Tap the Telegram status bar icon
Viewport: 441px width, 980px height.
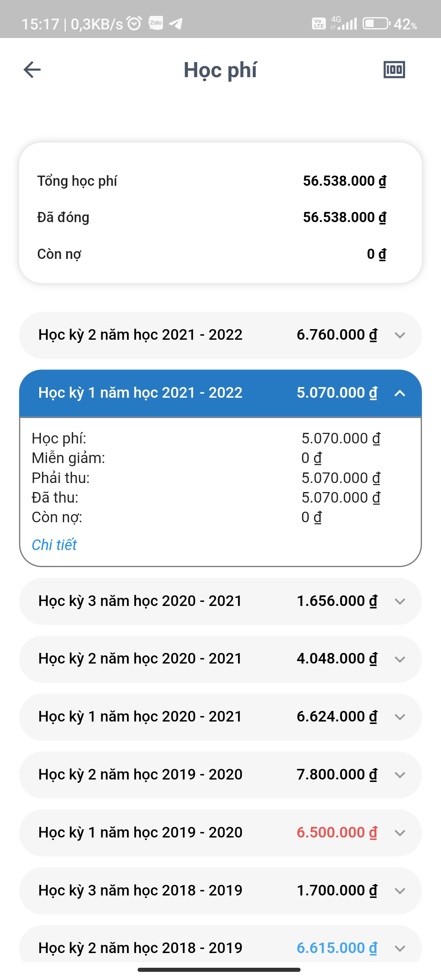click(x=176, y=23)
